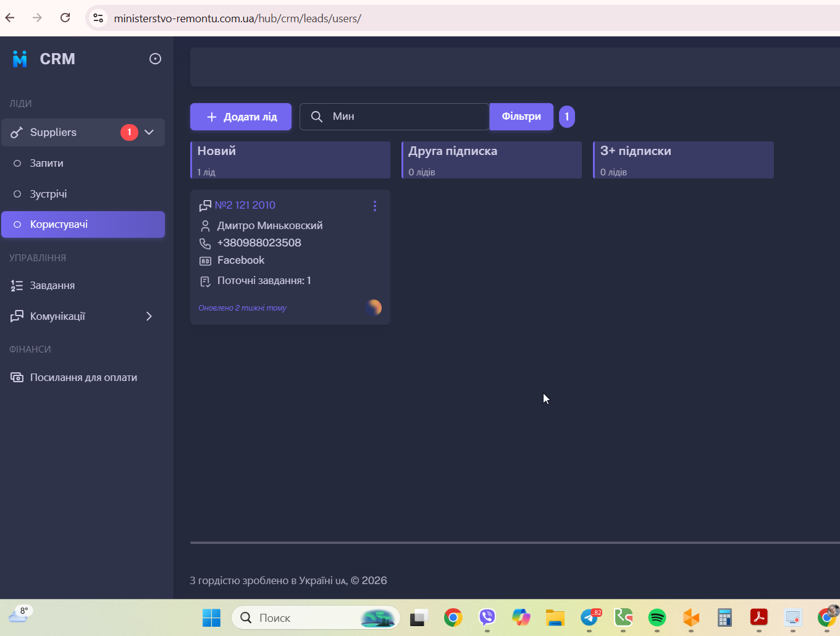Open site info icon in address bar
The image size is (840, 636).
98,18
